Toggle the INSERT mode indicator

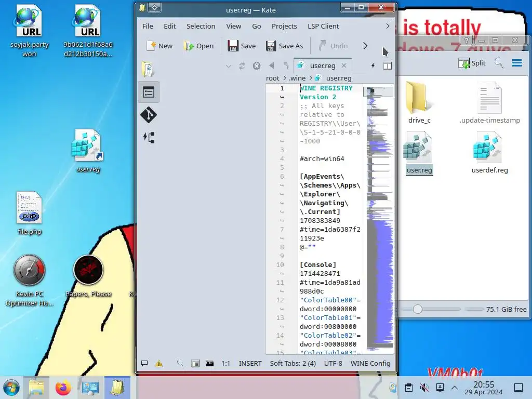pos(250,363)
